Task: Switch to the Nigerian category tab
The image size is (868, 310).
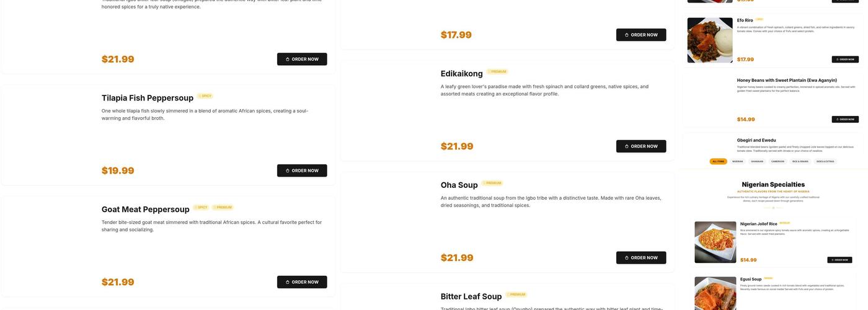Action: (x=738, y=161)
